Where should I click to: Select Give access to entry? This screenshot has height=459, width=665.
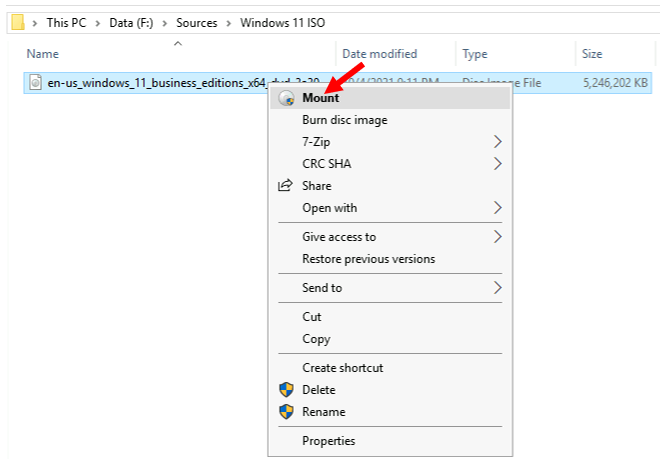click(x=390, y=237)
